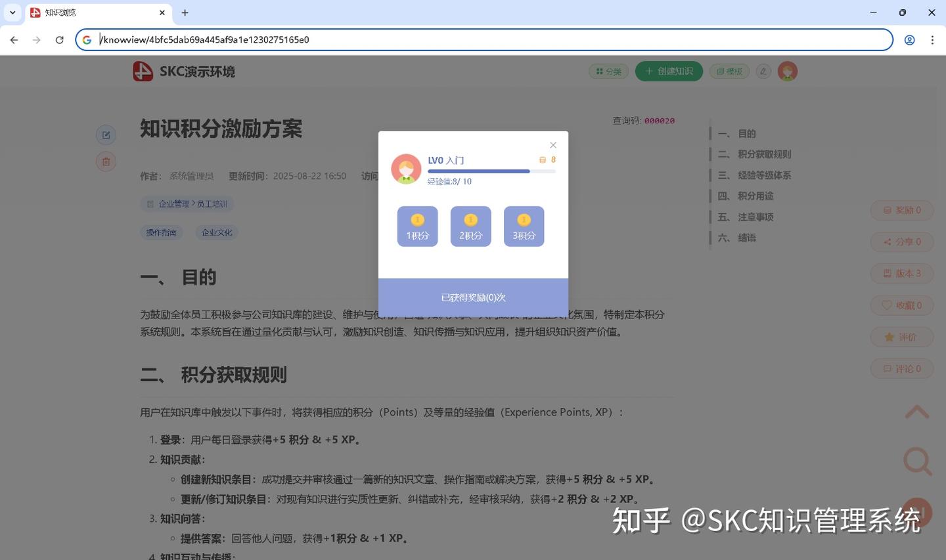Image resolution: width=946 pixels, height=560 pixels.
Task: Click the LV0 入门 level label
Action: (x=446, y=160)
